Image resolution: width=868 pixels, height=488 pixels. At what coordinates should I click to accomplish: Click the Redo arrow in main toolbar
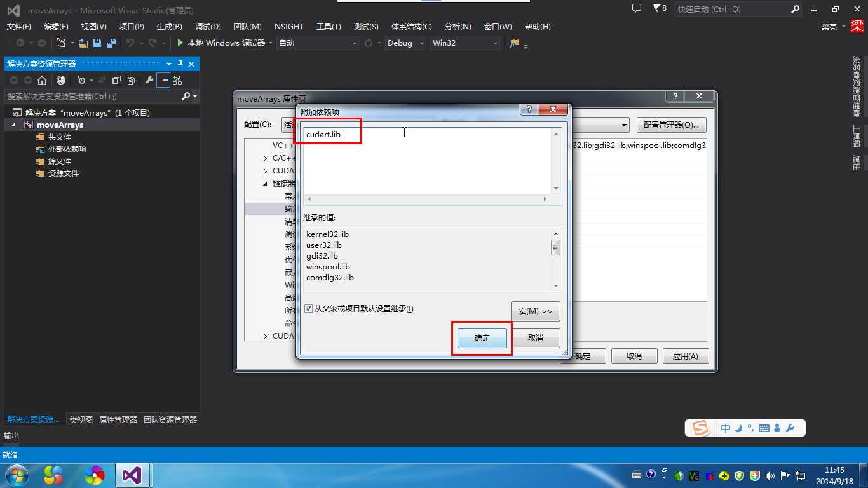[x=153, y=43]
